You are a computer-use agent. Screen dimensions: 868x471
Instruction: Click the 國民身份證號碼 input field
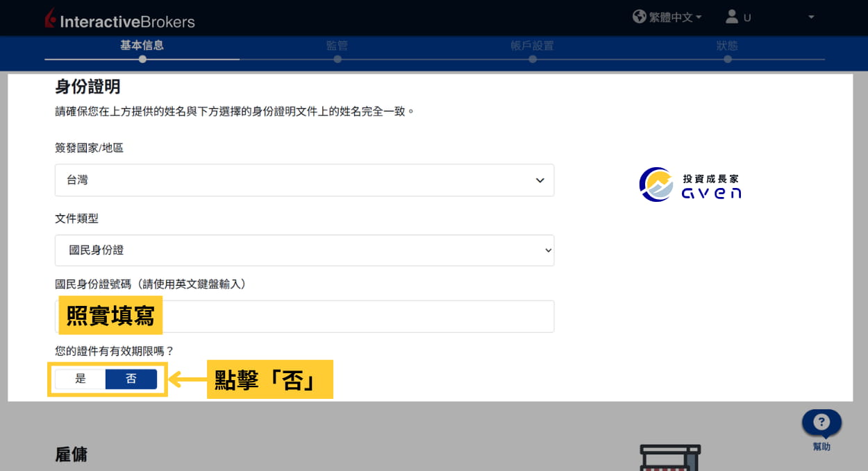pyautogui.click(x=304, y=316)
